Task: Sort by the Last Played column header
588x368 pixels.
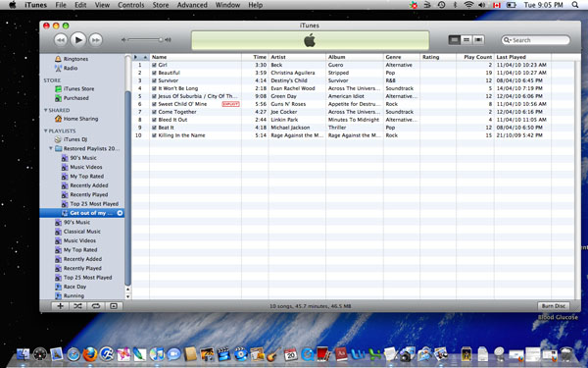Action: click(x=522, y=57)
